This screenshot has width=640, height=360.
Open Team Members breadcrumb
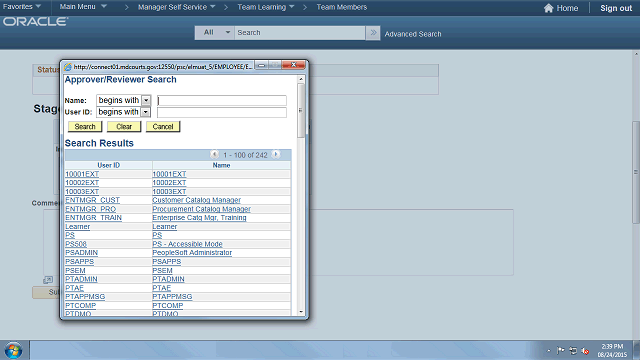pos(342,7)
